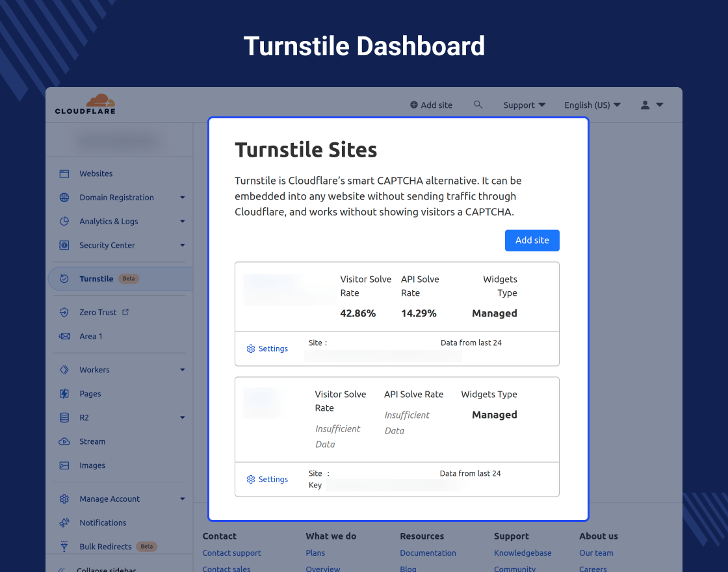
Task: Click the Beta badge next to Turnstile
Action: 129,279
